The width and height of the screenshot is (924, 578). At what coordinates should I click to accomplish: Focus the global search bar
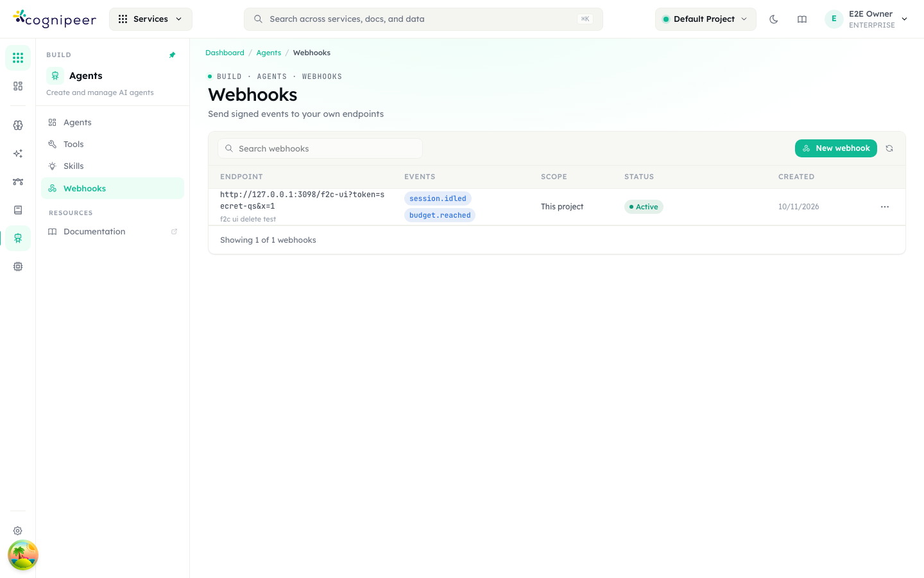point(424,19)
